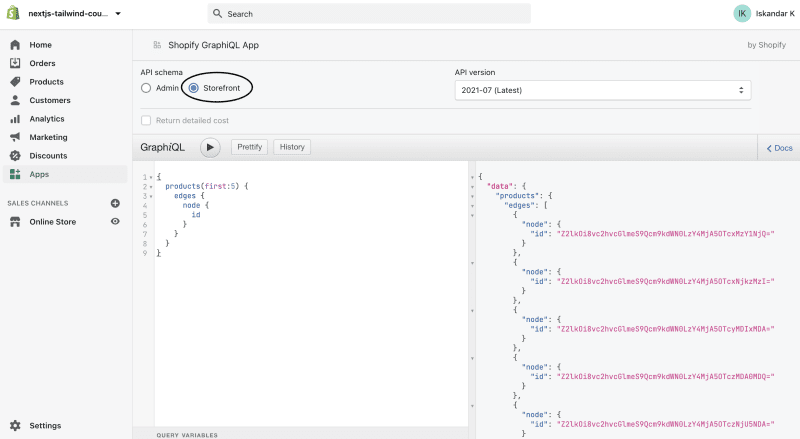Image resolution: width=800 pixels, height=439 pixels.
Task: Run the query with play button
Action: point(210,148)
